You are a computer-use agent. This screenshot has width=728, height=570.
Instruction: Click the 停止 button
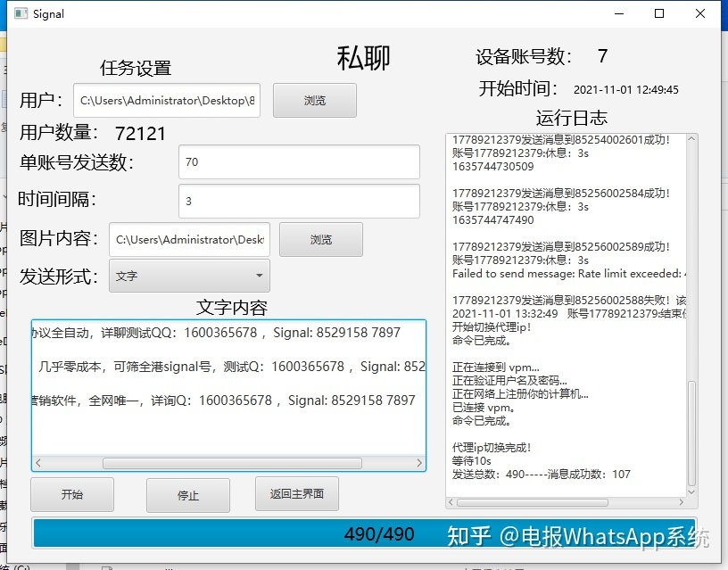188,495
